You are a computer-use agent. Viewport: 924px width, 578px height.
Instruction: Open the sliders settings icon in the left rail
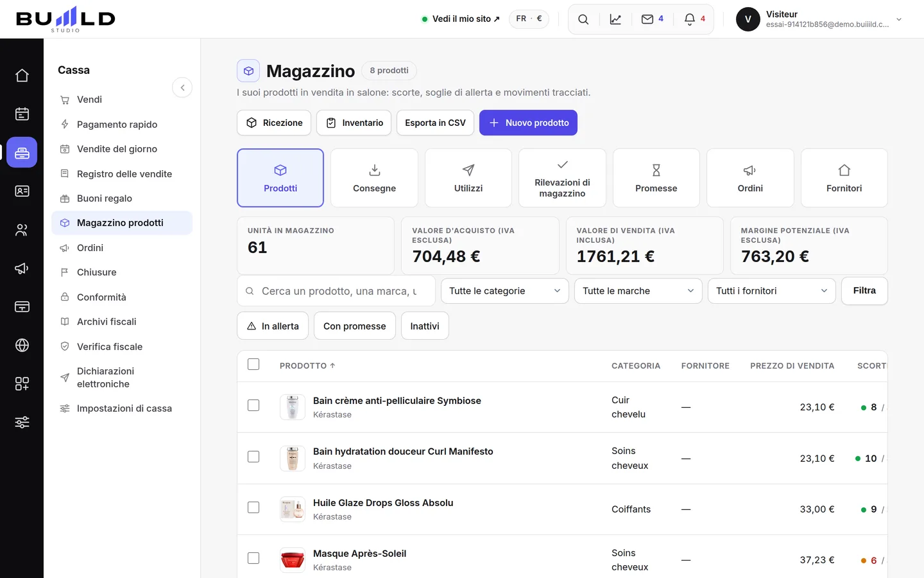(x=22, y=423)
